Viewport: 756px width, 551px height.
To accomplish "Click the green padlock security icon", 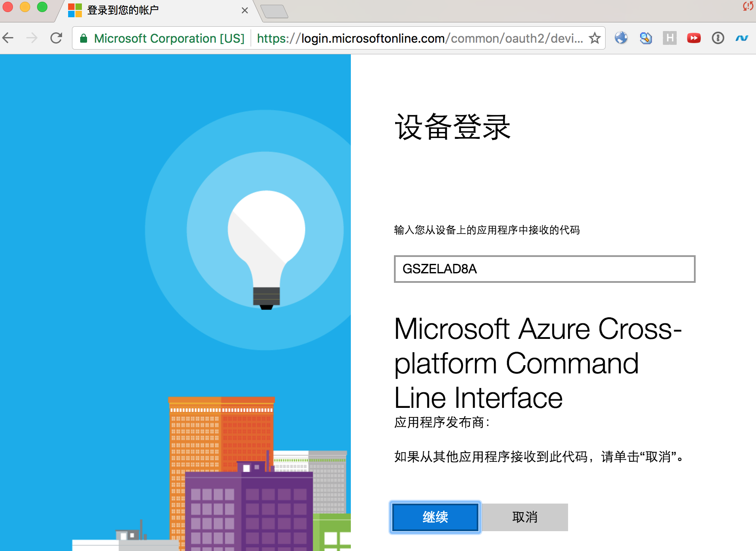I will [84, 38].
